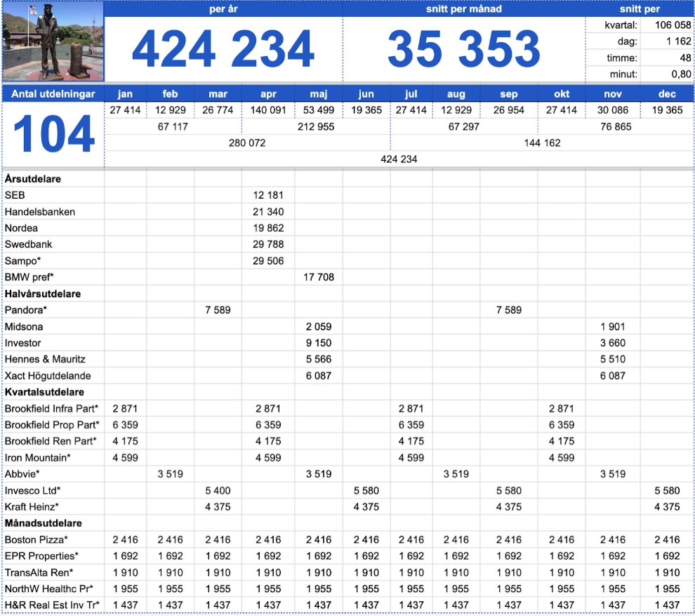The image size is (695, 616).
Task: Click the 424 234 total row cell
Action: [x=399, y=159]
